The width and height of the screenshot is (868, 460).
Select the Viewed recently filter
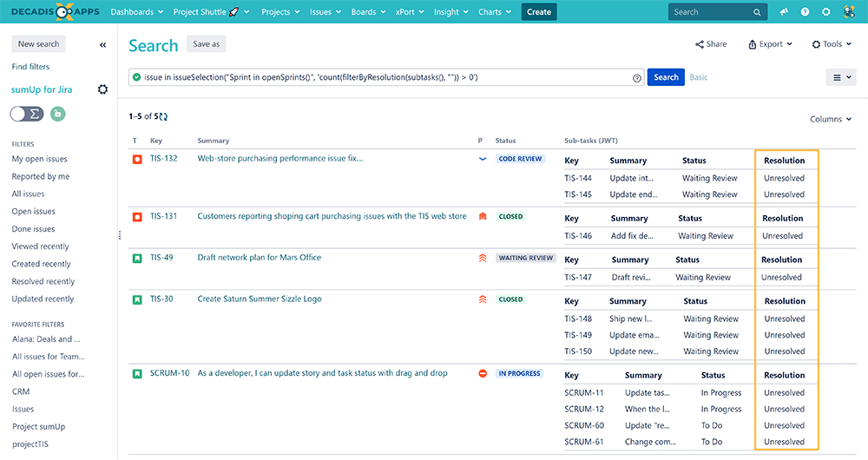(41, 246)
